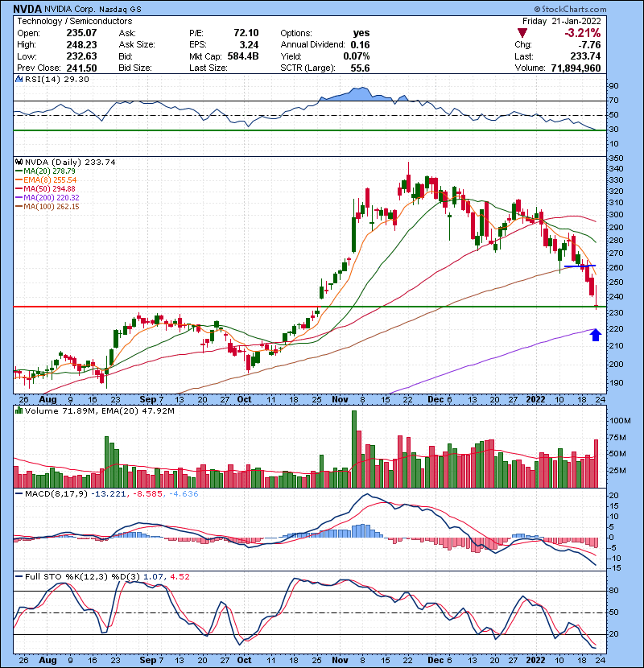Click the MA(100) 262.15 legend entry

click(52, 207)
